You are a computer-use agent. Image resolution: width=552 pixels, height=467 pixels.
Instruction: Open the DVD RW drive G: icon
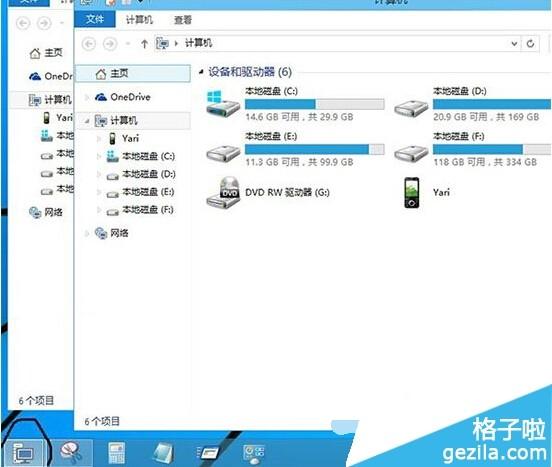[x=223, y=193]
